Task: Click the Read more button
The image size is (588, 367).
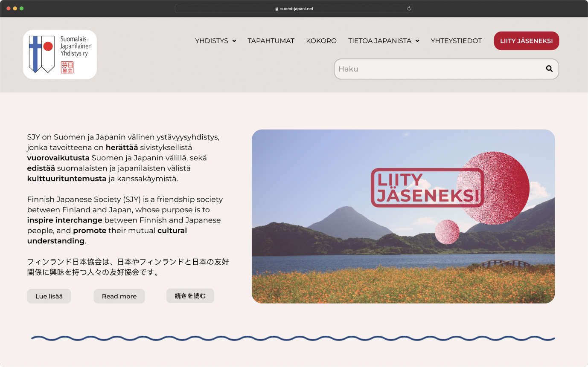Action: [119, 296]
